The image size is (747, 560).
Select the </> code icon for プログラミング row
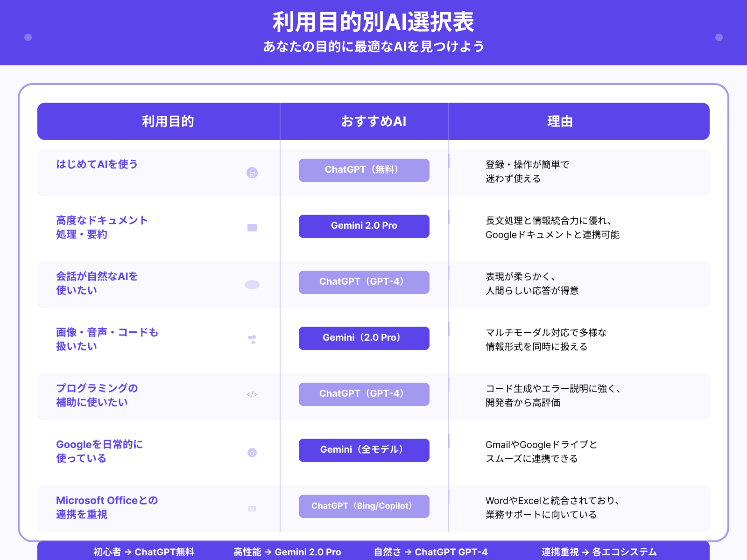[253, 394]
